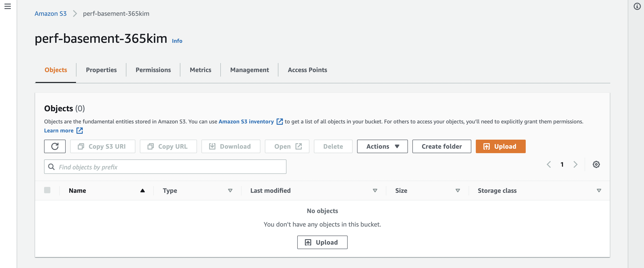Toggle the select-all objects checkbox
This screenshot has height=268, width=644.
click(x=47, y=190)
